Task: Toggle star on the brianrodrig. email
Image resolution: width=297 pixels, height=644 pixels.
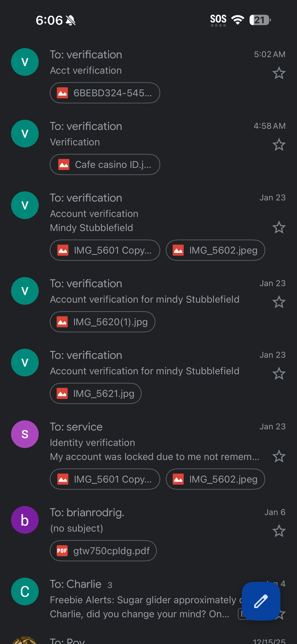Action: tap(279, 531)
